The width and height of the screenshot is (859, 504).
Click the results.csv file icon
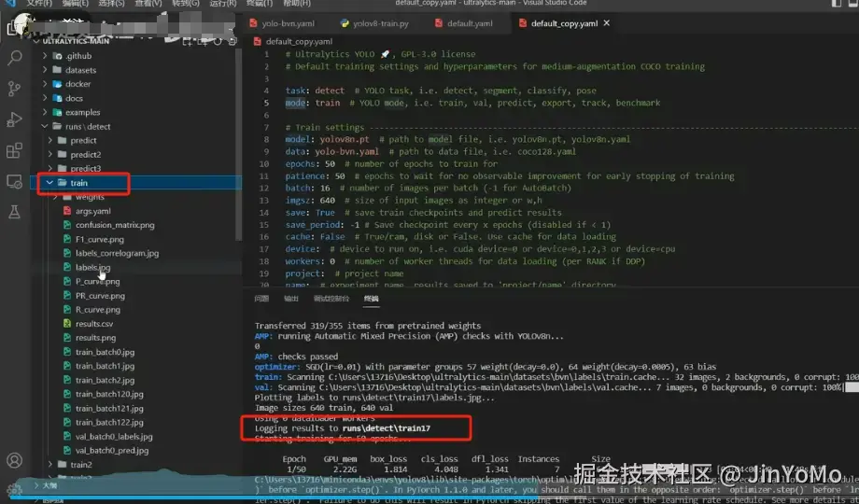pyautogui.click(x=67, y=324)
